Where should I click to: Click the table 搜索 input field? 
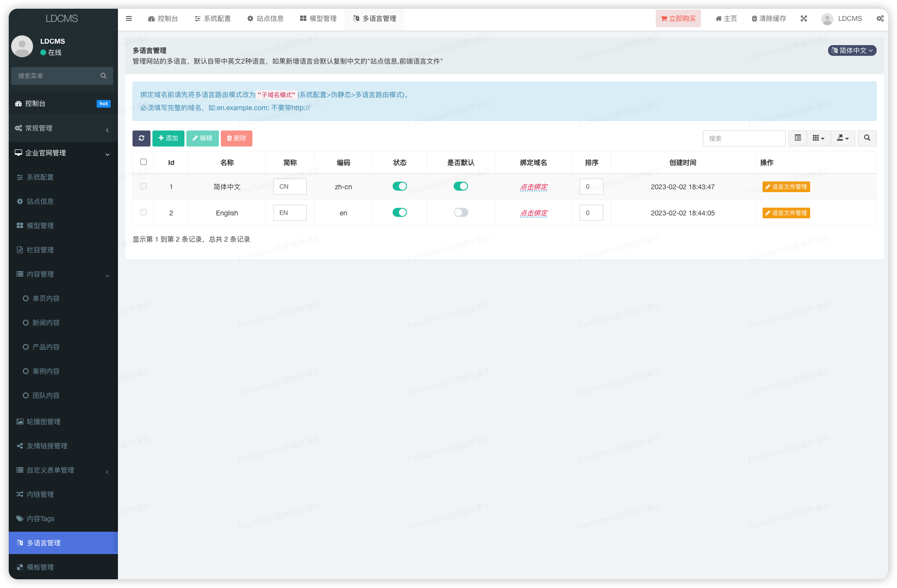tap(744, 138)
